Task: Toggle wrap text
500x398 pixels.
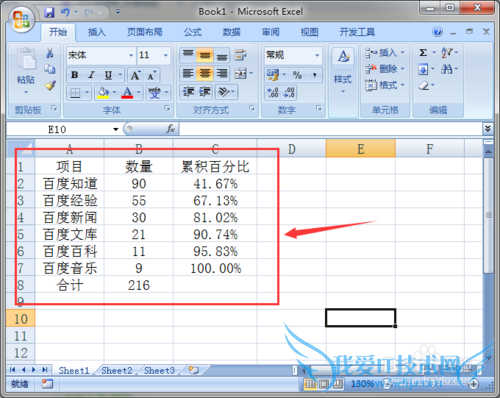Action: pyautogui.click(x=240, y=55)
